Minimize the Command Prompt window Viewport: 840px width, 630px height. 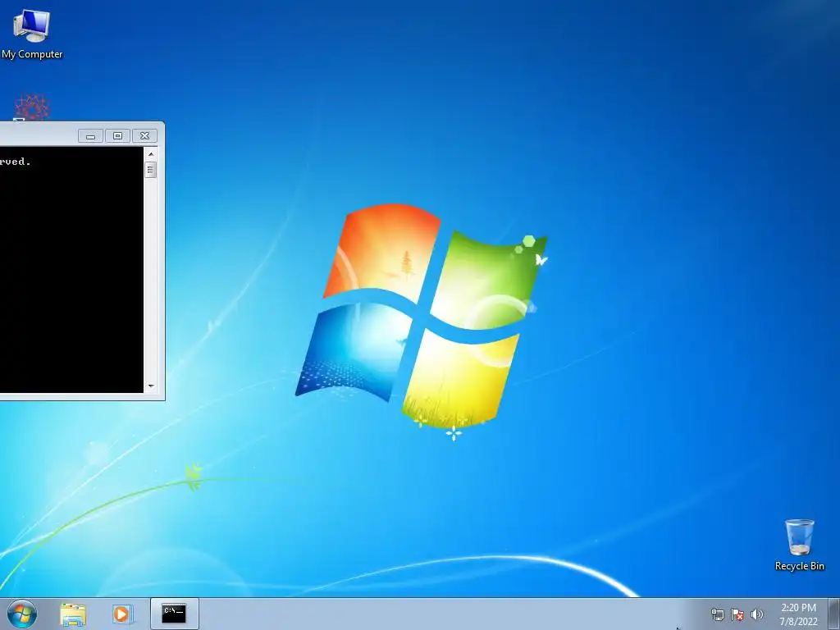coord(90,136)
